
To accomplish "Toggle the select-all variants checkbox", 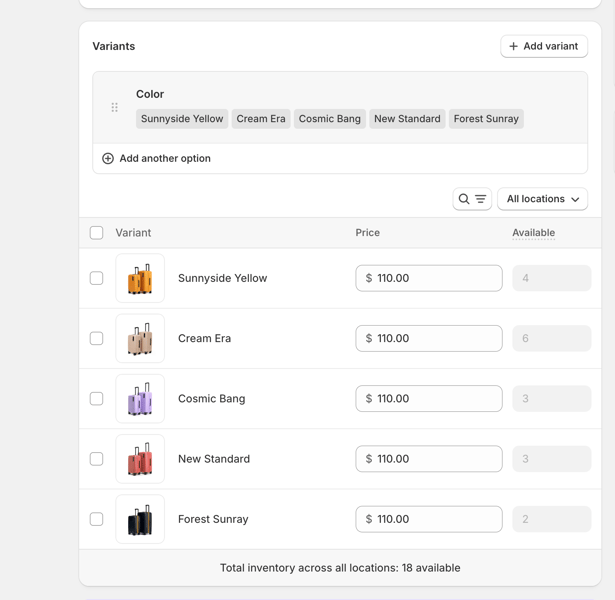I will (97, 233).
